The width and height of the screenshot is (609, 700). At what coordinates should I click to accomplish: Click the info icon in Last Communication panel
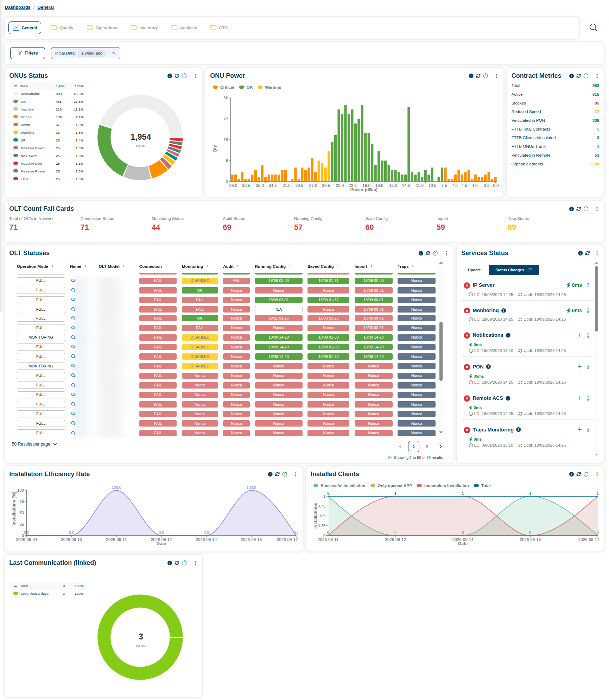[170, 563]
